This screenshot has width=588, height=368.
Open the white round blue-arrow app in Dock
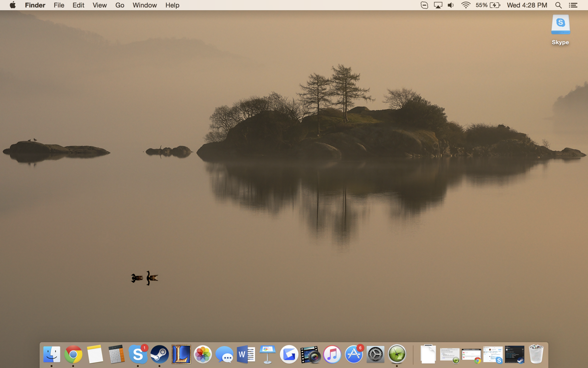tap(289, 355)
